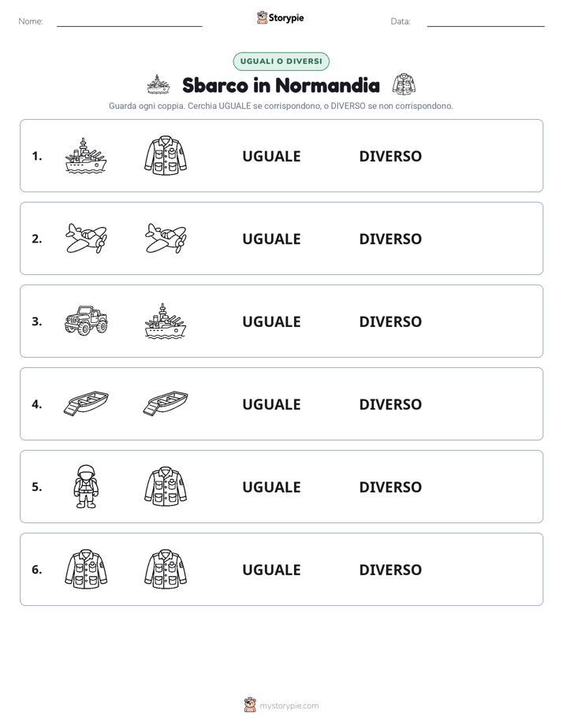This screenshot has height=728, width=563.
Task: Click the ship icon beside the title
Action: [x=158, y=84]
